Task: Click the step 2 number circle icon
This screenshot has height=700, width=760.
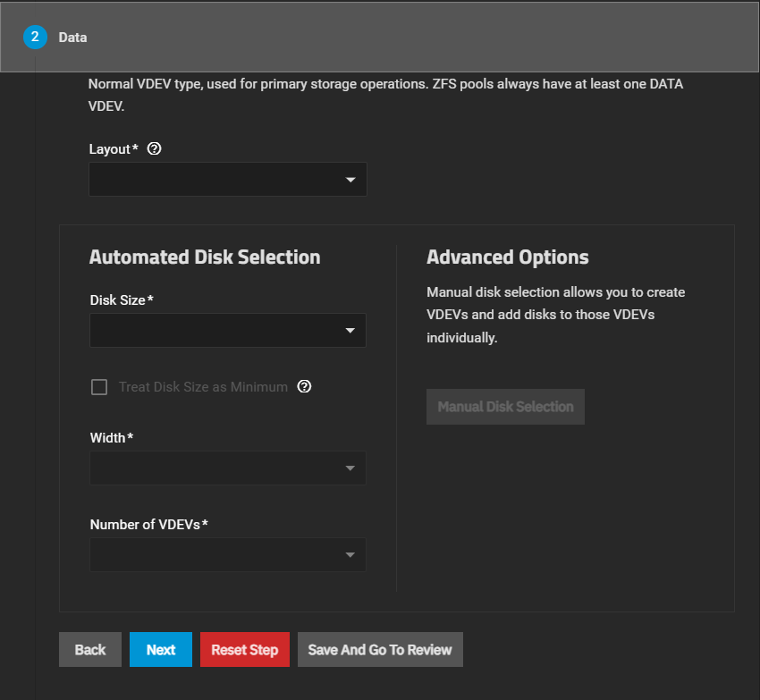Action: (x=35, y=37)
